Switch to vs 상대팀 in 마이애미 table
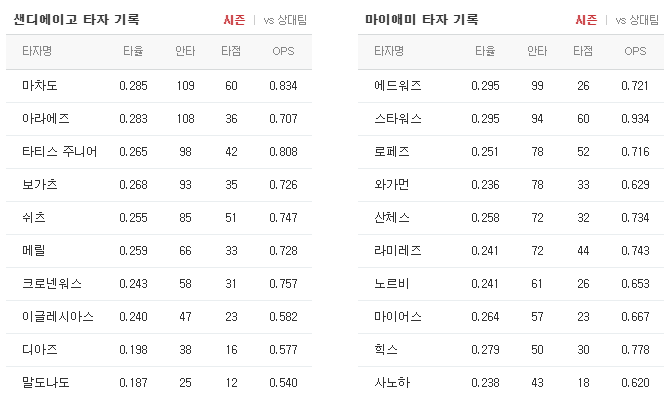 click(637, 20)
